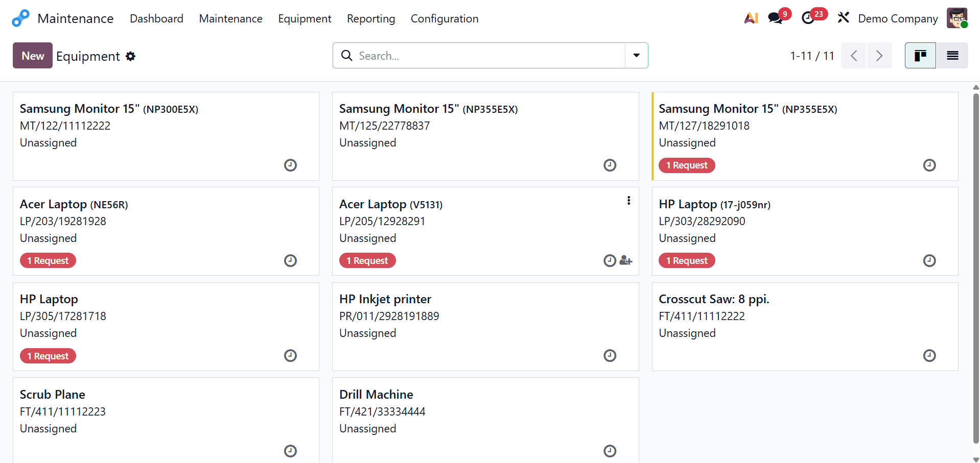This screenshot has width=980, height=463.
Task: Click 1 Request on LP/305/17281718 card
Action: point(48,356)
